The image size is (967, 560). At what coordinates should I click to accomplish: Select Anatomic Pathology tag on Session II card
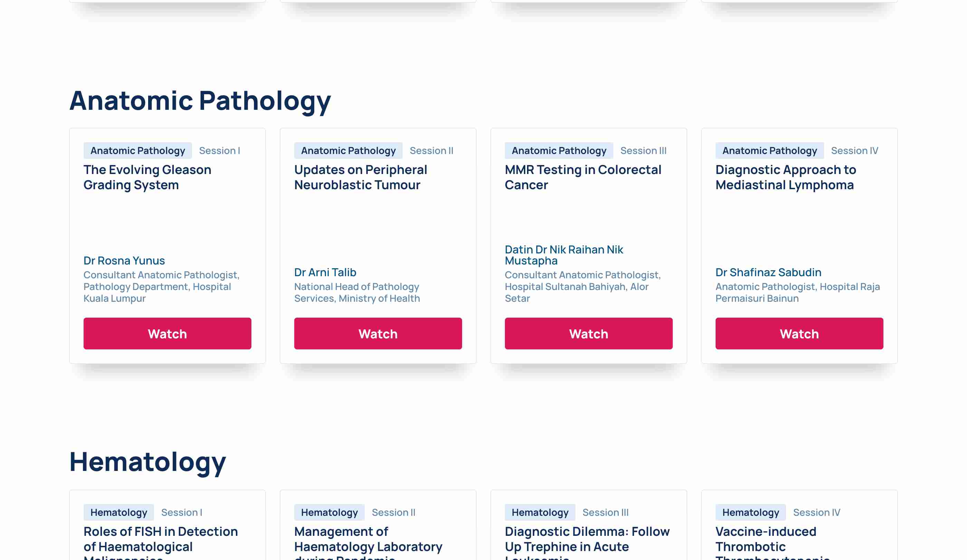[348, 150]
